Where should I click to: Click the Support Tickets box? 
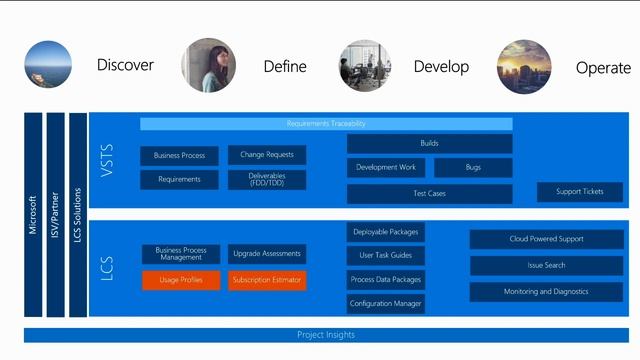[580, 192]
